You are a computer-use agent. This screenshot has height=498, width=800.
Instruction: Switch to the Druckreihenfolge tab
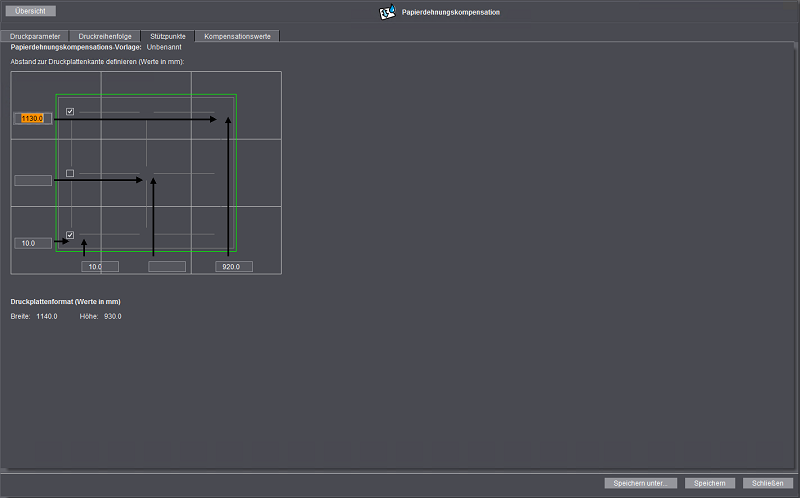pos(105,36)
